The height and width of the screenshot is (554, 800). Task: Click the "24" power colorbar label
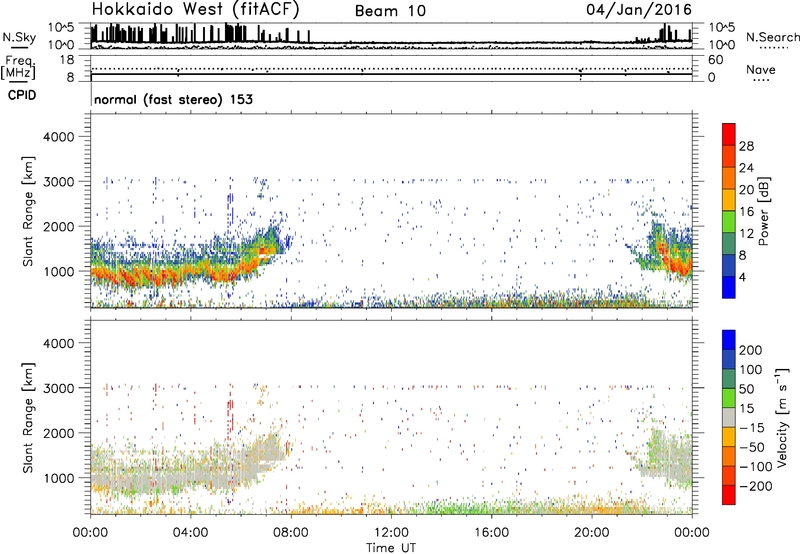pyautogui.click(x=746, y=168)
